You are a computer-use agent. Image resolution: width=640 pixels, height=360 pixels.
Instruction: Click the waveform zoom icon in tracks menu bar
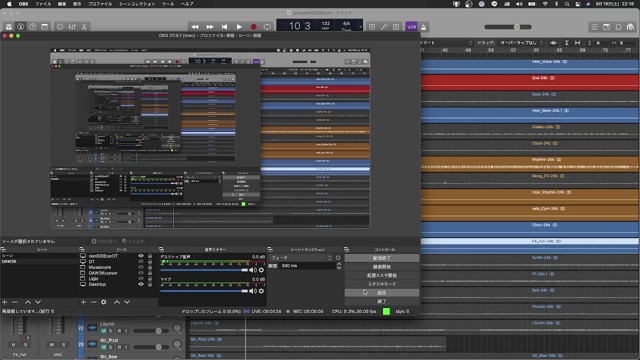pos(553,42)
